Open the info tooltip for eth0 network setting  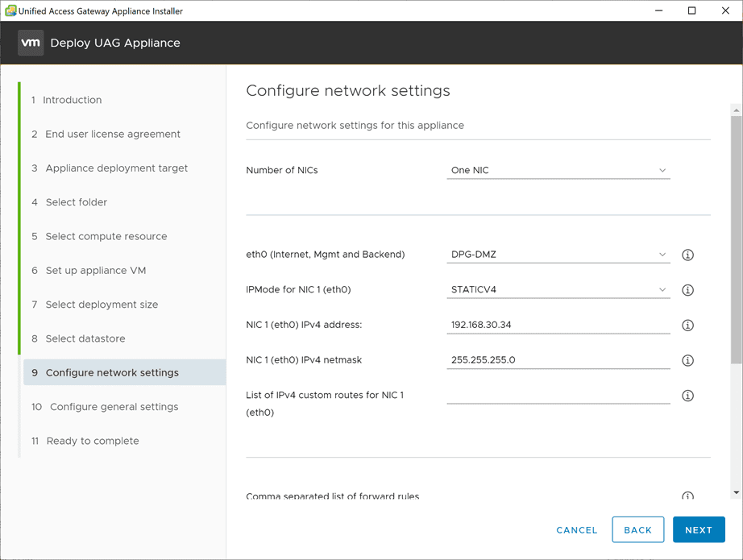pyautogui.click(x=687, y=255)
